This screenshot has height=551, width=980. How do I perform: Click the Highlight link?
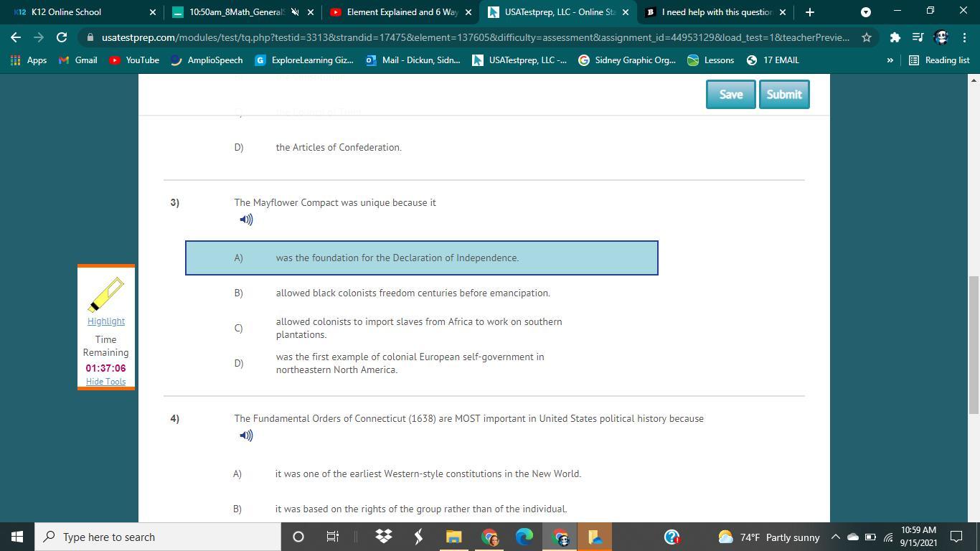point(106,321)
